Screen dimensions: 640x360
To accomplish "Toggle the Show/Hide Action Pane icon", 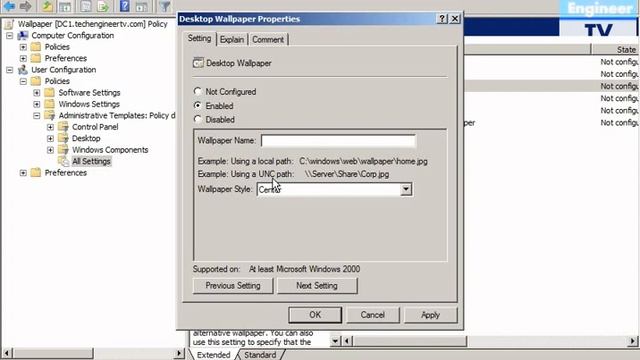I will point(141,6).
